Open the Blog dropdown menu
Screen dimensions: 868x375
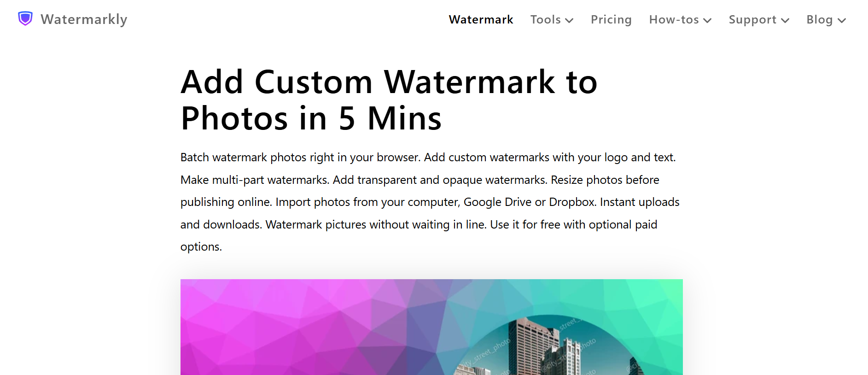tap(820, 19)
